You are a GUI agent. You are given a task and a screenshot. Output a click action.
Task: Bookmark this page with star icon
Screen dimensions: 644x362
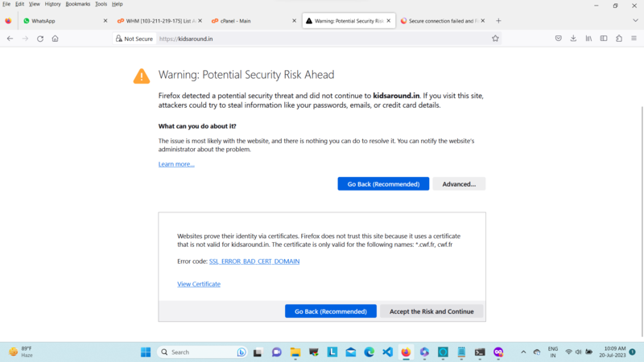(x=495, y=38)
